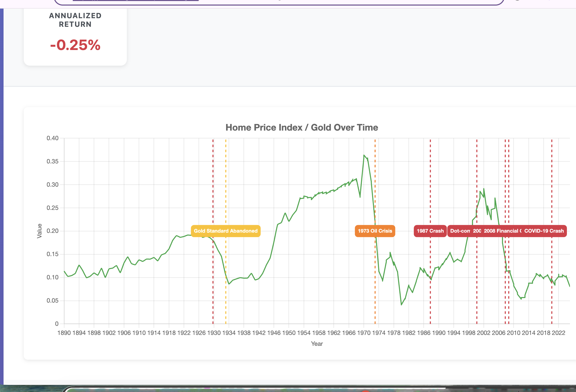Click the 1987 Crash annotation label
The height and width of the screenshot is (392, 576).
pos(430,231)
